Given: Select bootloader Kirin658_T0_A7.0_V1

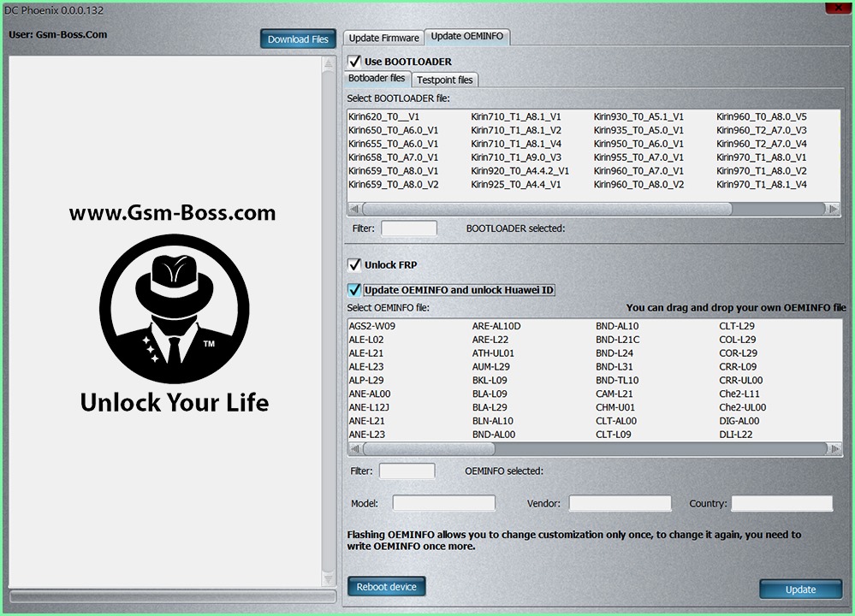Looking at the screenshot, I should (x=393, y=157).
